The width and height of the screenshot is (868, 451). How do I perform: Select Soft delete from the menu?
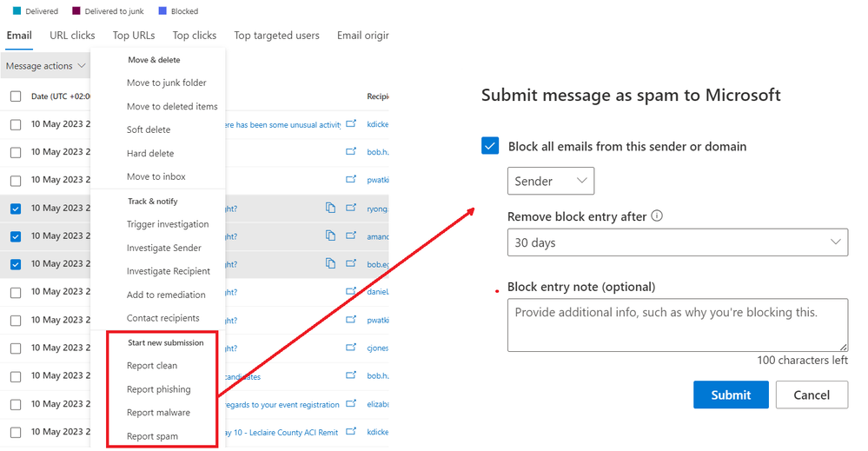tap(149, 129)
